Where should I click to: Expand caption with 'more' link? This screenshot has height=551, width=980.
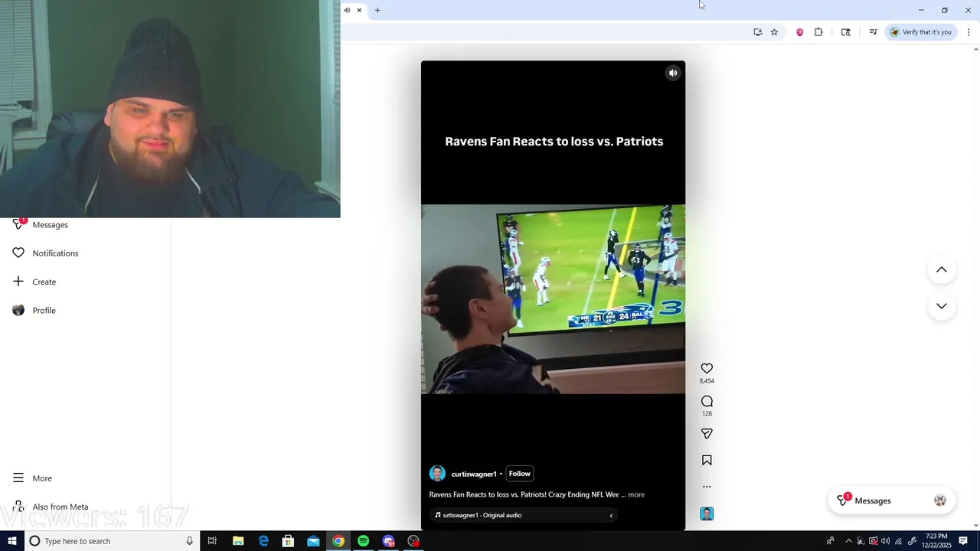[636, 494]
